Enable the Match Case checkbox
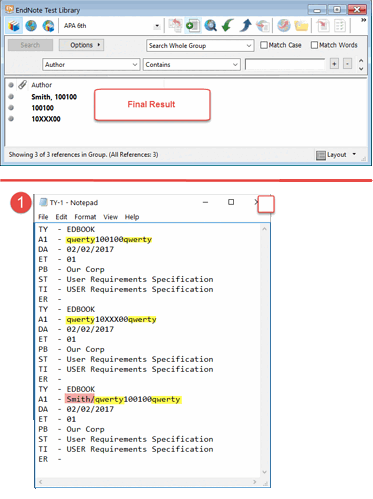This screenshot has width=373, height=499. pos(264,45)
